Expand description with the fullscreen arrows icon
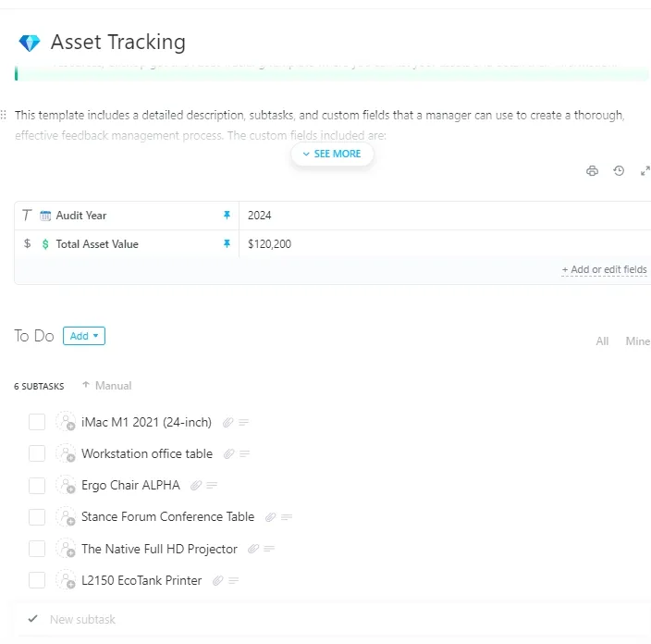This screenshot has height=644, width=651. 645,171
